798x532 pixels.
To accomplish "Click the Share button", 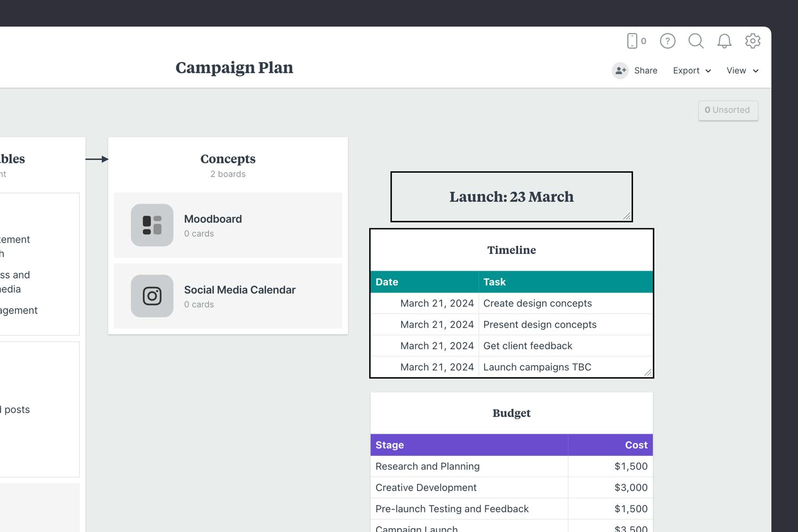I will click(646, 70).
